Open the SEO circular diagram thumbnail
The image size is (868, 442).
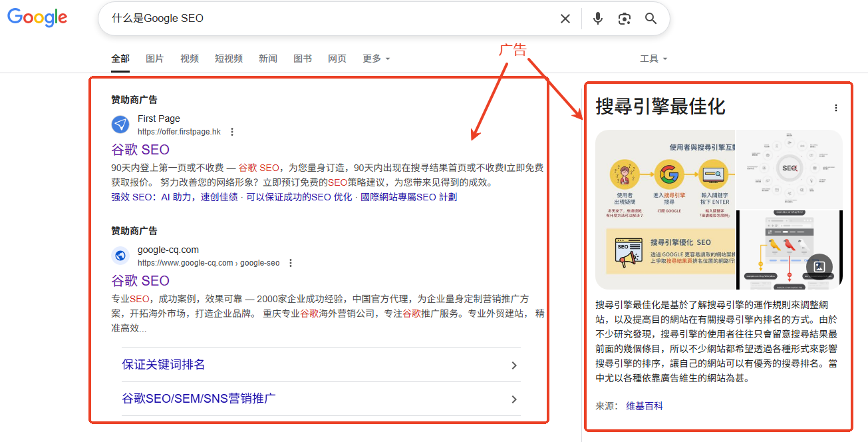790,169
